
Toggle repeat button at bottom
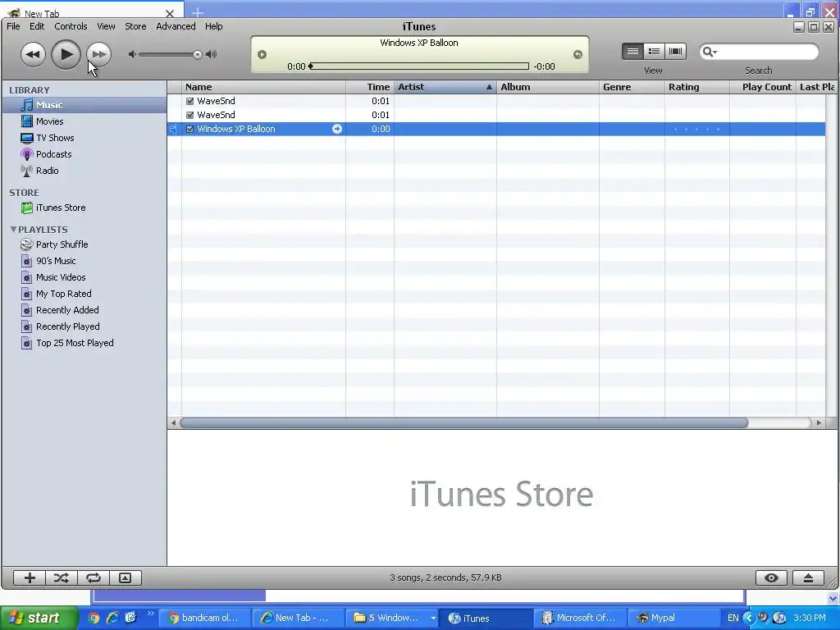point(94,577)
